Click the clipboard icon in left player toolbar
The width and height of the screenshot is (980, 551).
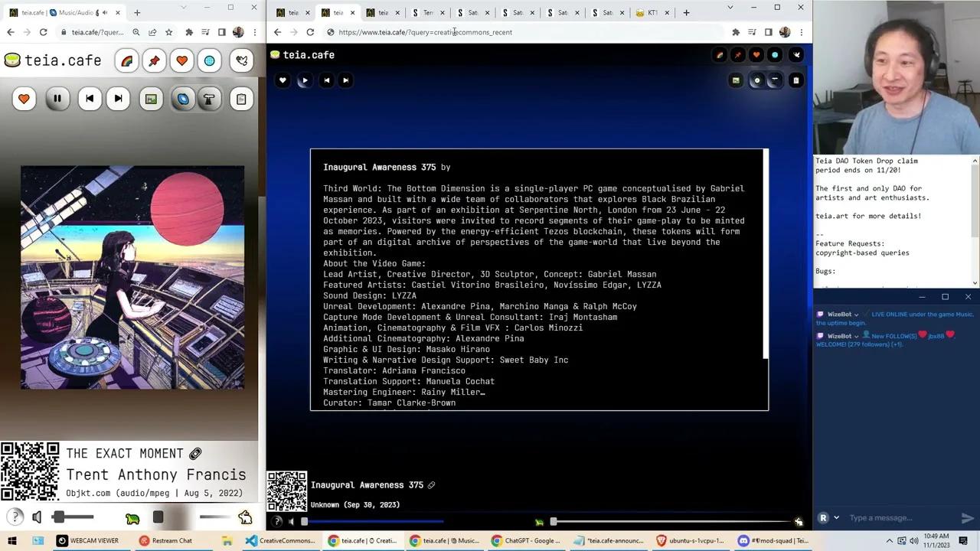pos(241,99)
